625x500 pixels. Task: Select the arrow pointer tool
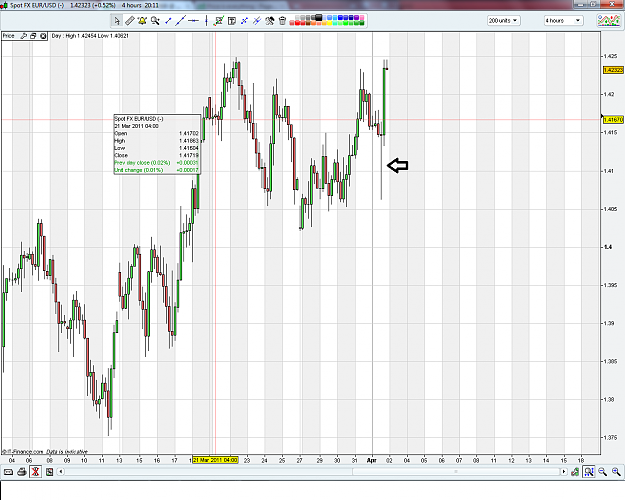pyautogui.click(x=116, y=21)
